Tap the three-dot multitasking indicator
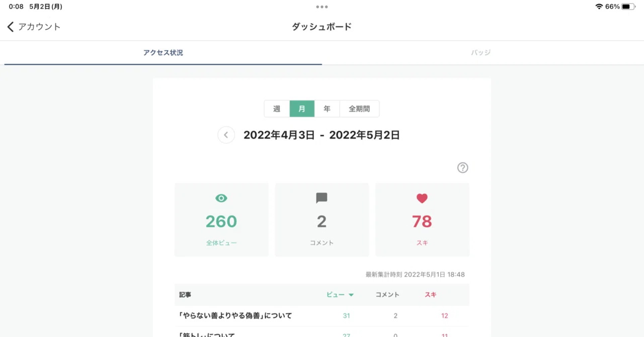644x337 pixels. pyautogui.click(x=322, y=7)
